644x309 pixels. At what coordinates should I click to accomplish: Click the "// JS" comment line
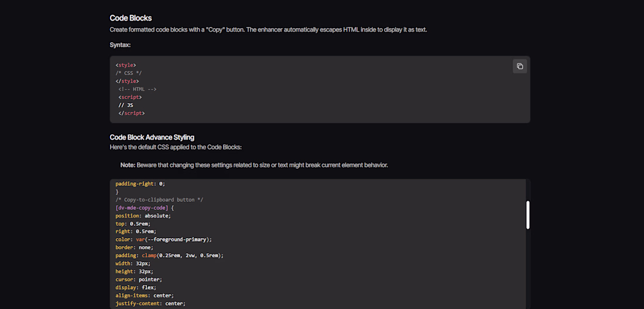point(125,105)
